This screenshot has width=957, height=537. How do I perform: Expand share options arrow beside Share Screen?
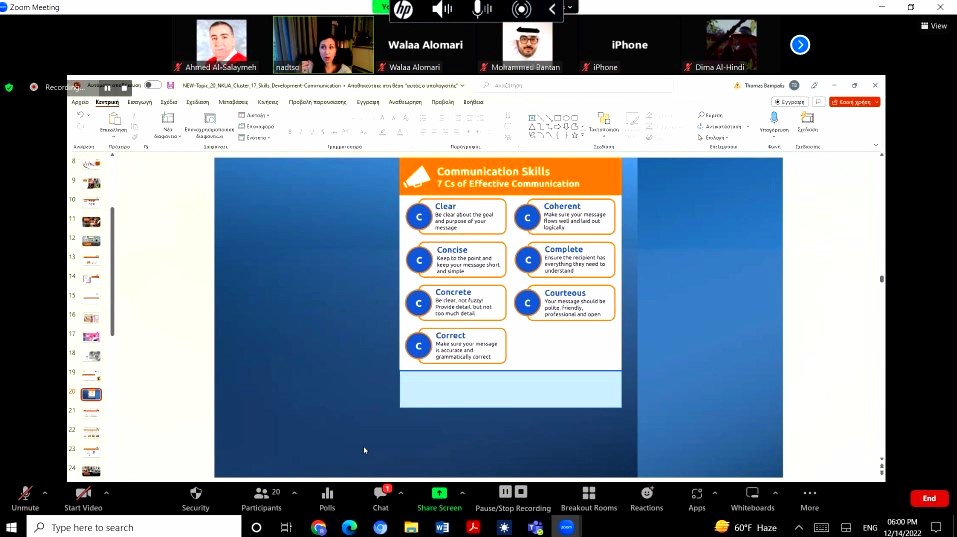462,493
